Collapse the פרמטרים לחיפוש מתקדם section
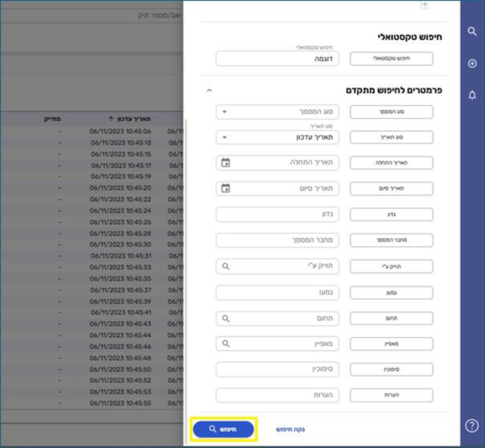485x448 pixels. (x=209, y=90)
